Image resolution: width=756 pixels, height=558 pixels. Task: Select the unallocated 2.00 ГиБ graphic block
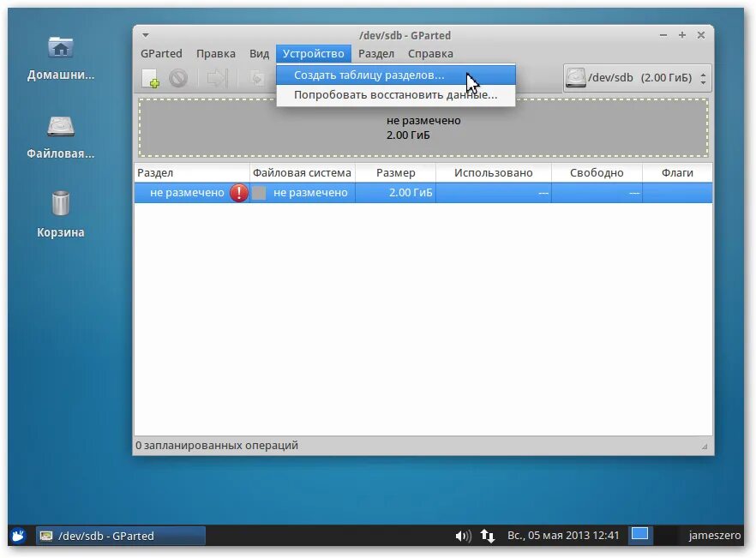[423, 128]
